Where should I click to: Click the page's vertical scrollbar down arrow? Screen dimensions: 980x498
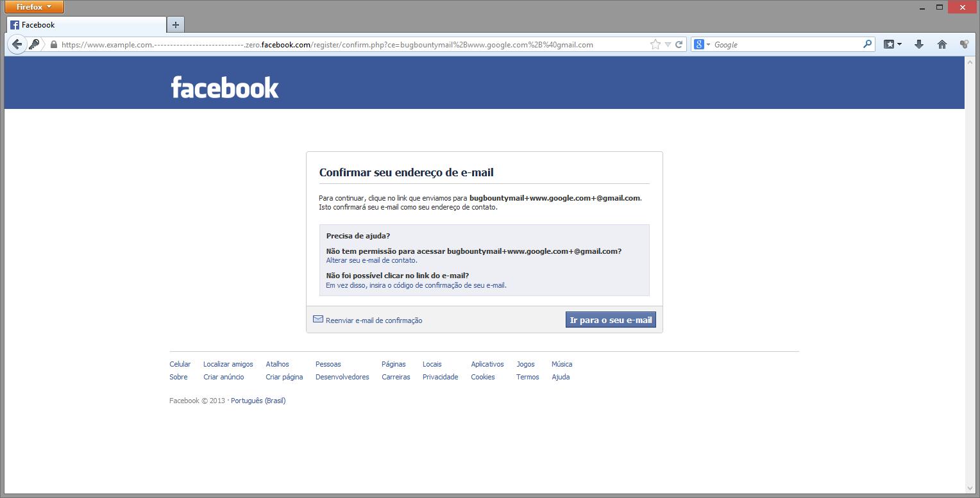click(x=970, y=488)
